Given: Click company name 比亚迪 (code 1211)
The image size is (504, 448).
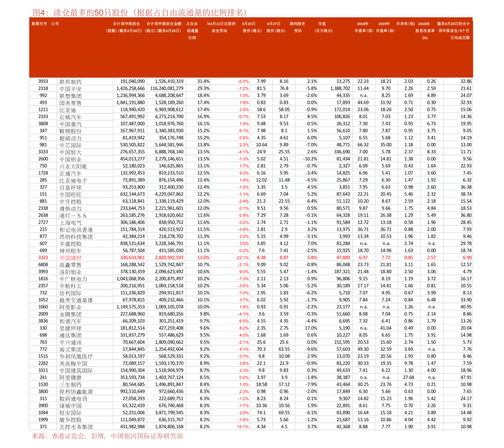Looking at the screenshot, I should (68, 110).
